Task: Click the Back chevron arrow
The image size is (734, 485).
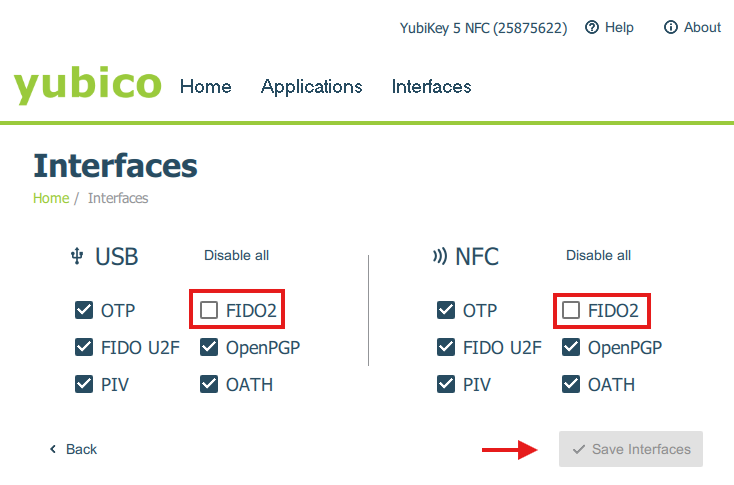Action: coord(53,450)
